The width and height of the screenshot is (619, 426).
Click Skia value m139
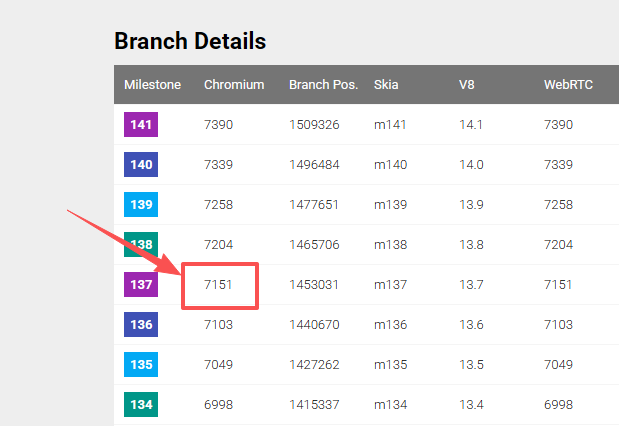(390, 205)
